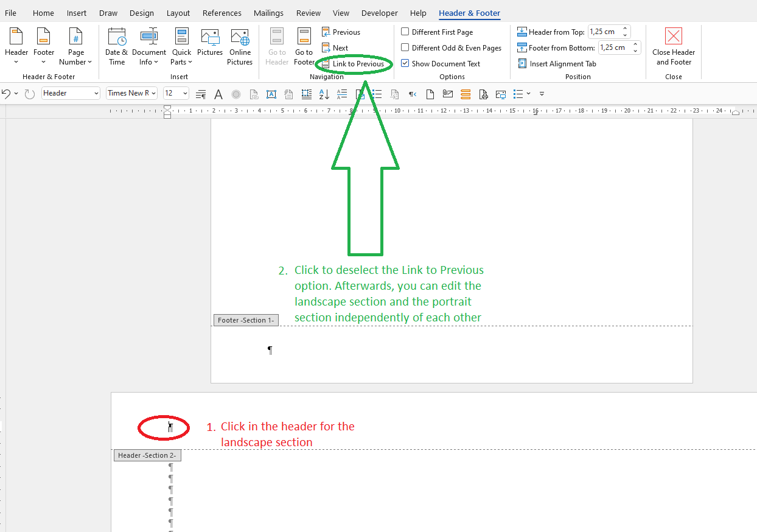Sort paragraphs with the A-Z sort icon

324,94
